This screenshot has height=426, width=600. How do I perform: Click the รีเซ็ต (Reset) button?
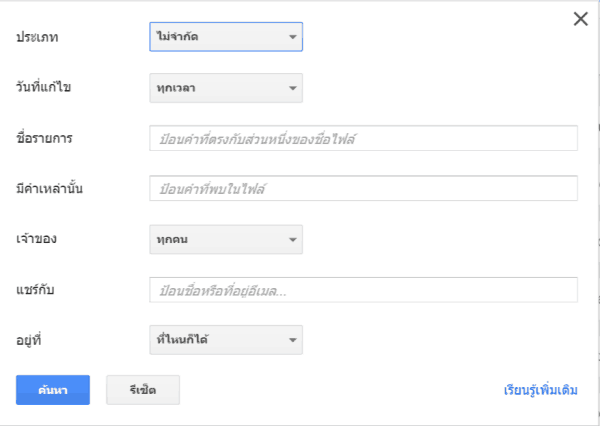pyautogui.click(x=143, y=390)
